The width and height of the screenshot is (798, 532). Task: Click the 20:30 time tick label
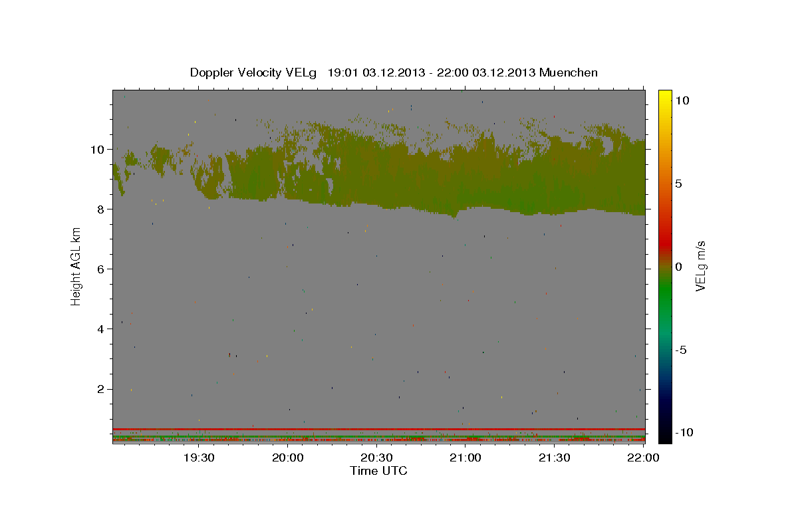(376, 458)
